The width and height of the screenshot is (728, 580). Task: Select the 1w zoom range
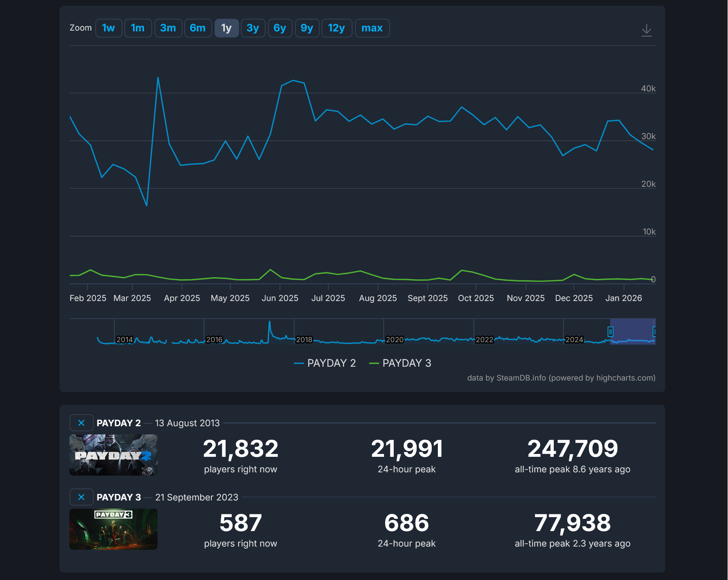tap(109, 28)
